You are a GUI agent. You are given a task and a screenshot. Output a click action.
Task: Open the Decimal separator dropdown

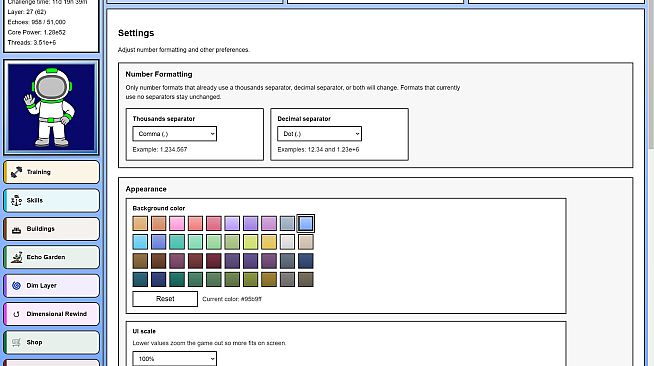click(319, 134)
